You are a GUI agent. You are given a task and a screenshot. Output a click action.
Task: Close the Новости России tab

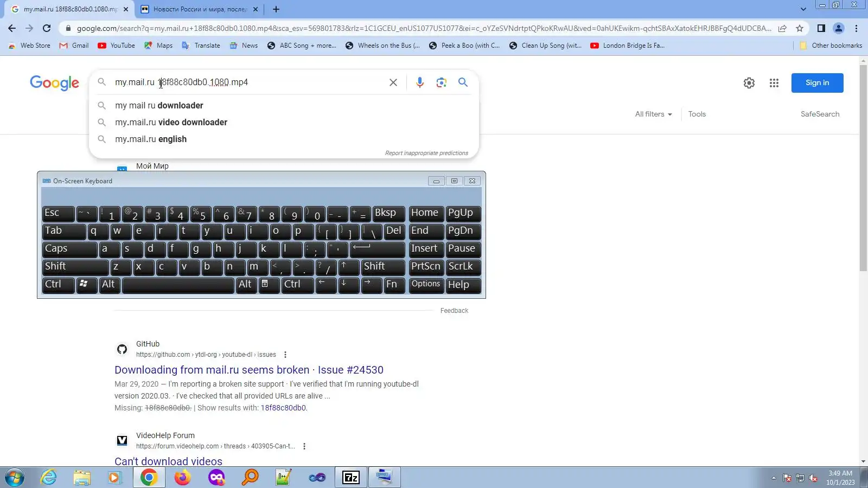point(256,9)
